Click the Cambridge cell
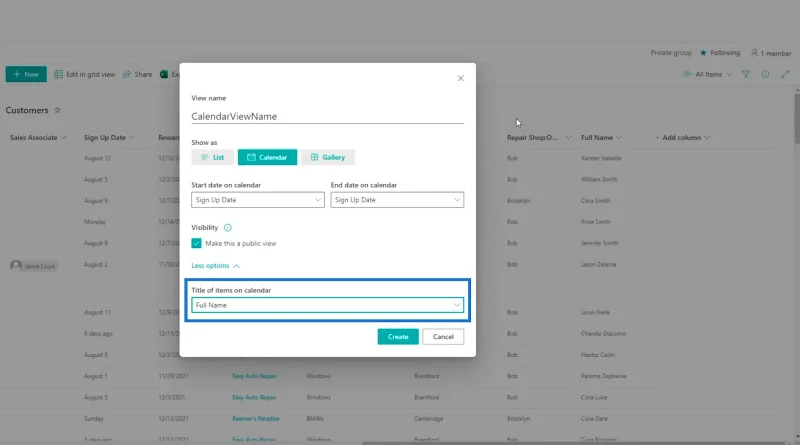The width and height of the screenshot is (800, 445). tap(428, 418)
